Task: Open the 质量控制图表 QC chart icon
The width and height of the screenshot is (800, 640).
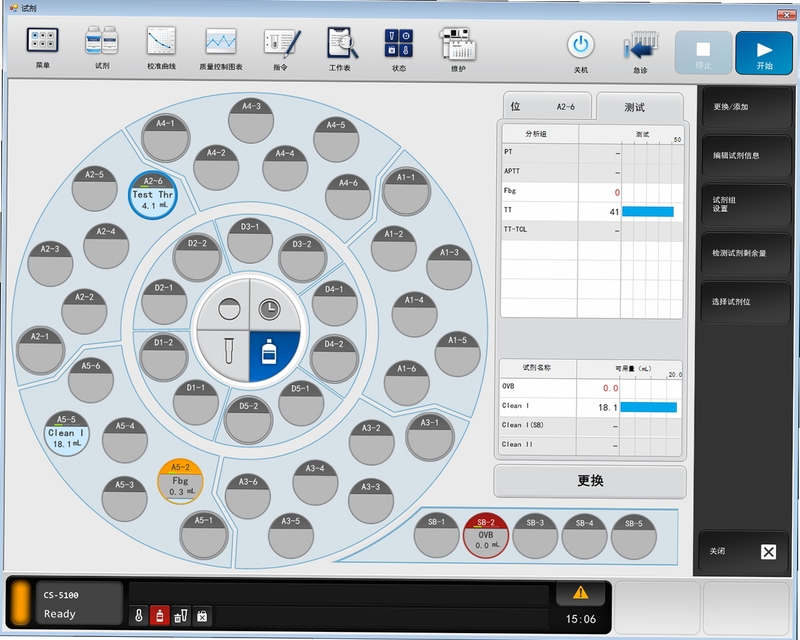Action: point(221,41)
